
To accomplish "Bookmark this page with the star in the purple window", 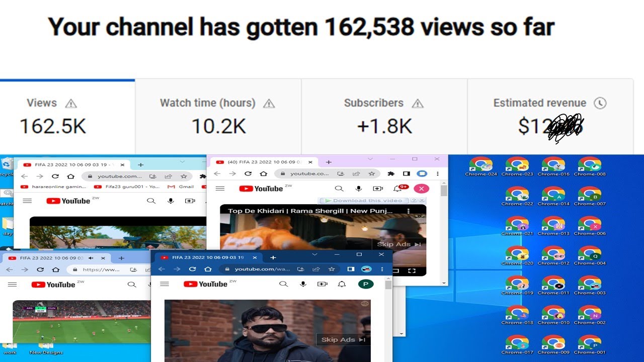I will click(371, 173).
